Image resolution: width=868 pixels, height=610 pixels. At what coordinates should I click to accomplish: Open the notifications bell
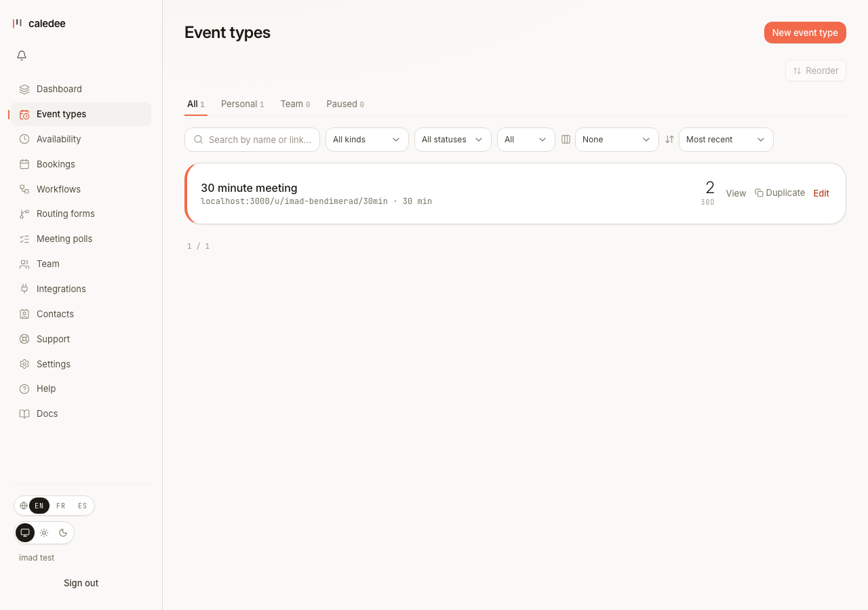tap(22, 56)
